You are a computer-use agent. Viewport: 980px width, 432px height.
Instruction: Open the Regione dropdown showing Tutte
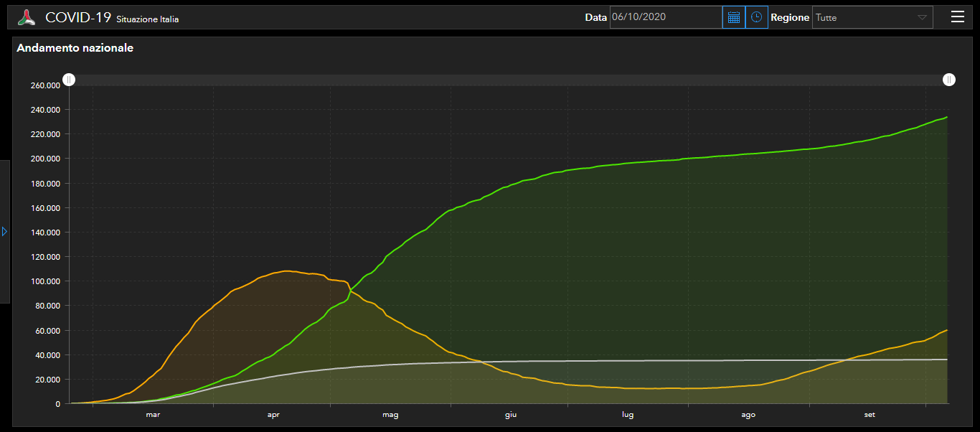872,17
